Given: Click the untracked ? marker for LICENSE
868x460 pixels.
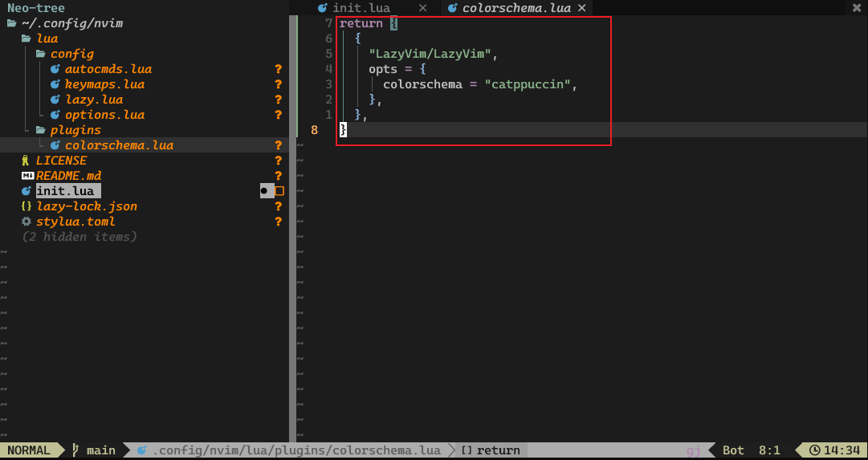Looking at the screenshot, I should pos(279,161).
